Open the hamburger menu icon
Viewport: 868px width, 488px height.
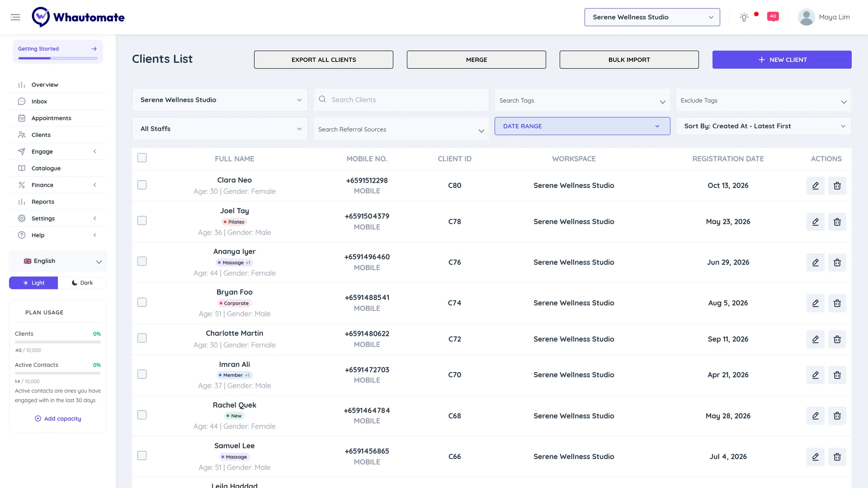tap(15, 17)
